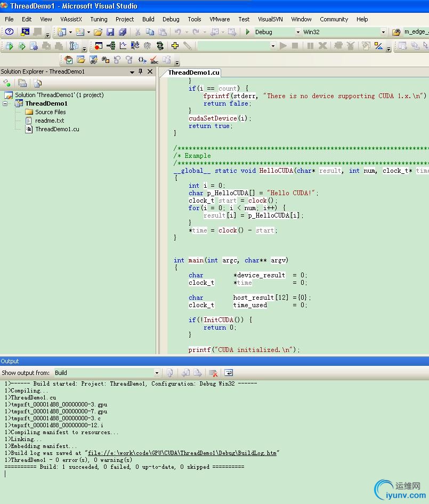429x504 pixels.
Task: Pin the Solution Explorer panel
Action: point(140,71)
